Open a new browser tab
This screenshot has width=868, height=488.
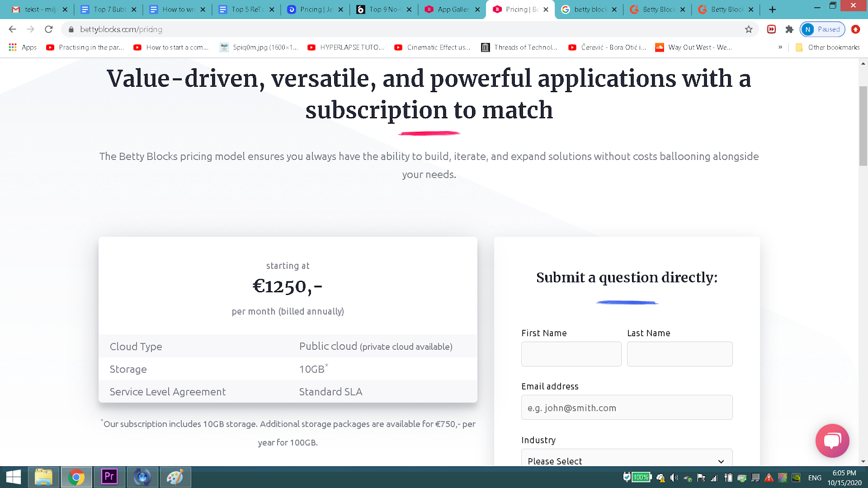[x=773, y=9]
